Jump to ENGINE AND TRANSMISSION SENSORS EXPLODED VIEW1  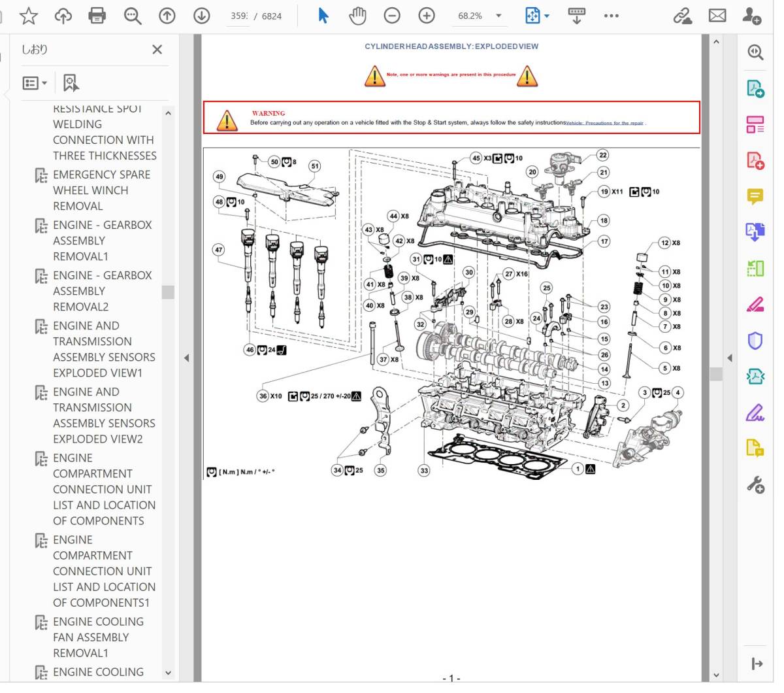pyautogui.click(x=104, y=349)
